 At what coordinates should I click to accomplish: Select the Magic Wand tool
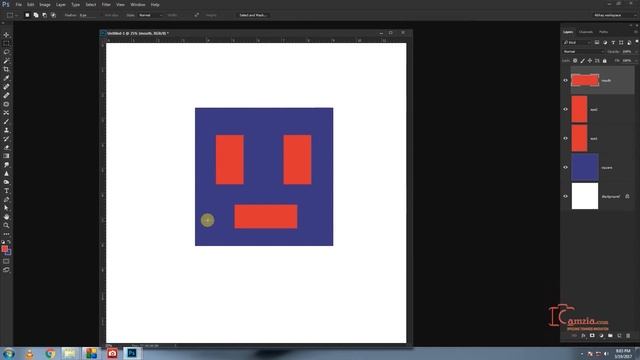tap(6, 60)
